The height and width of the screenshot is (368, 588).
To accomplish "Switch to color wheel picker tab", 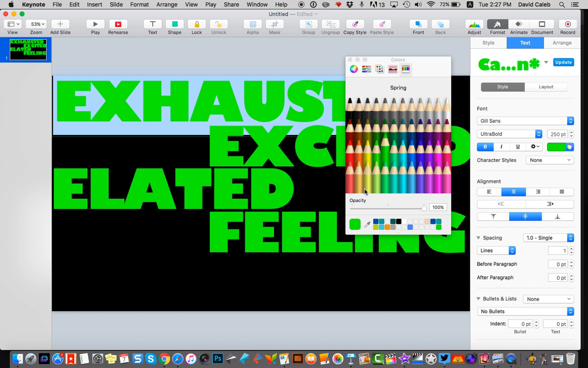I will (x=354, y=69).
